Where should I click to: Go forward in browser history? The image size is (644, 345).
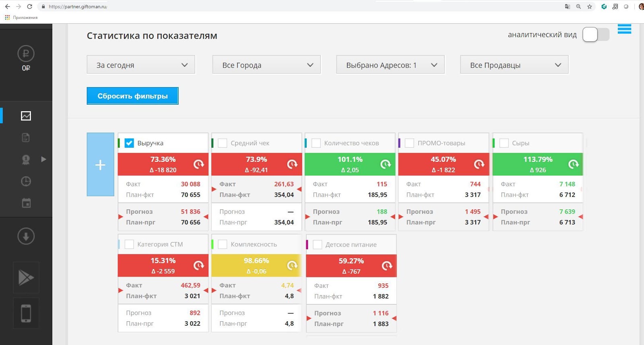tap(19, 6)
